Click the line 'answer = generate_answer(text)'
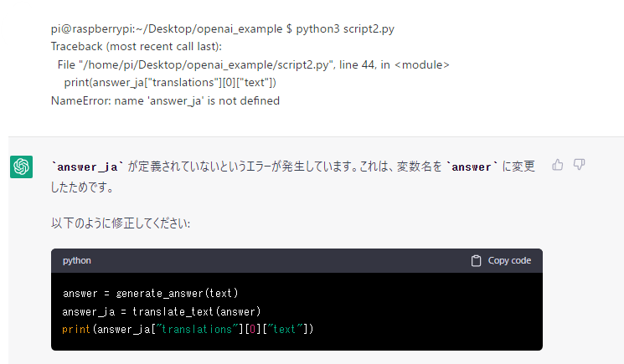Viewport: 624px width, 364px height. click(x=151, y=293)
